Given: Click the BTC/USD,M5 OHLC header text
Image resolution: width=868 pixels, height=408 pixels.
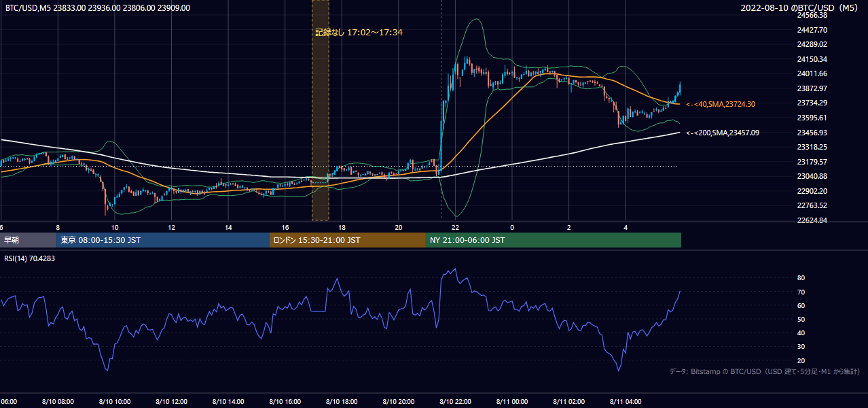Looking at the screenshot, I should [x=98, y=8].
